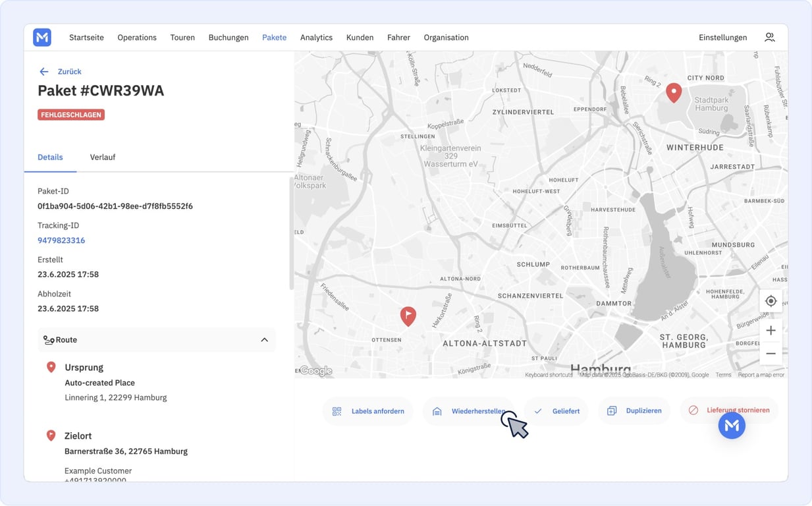Click Auto-created Place text
Image resolution: width=812 pixels, height=506 pixels.
(x=99, y=383)
